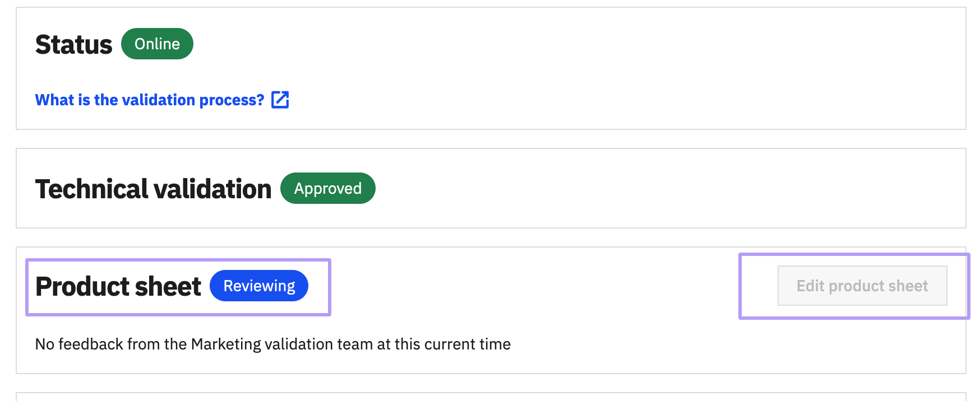This screenshot has width=980, height=401.
Task: Open the 'What is the validation process?' link
Action: 150,100
